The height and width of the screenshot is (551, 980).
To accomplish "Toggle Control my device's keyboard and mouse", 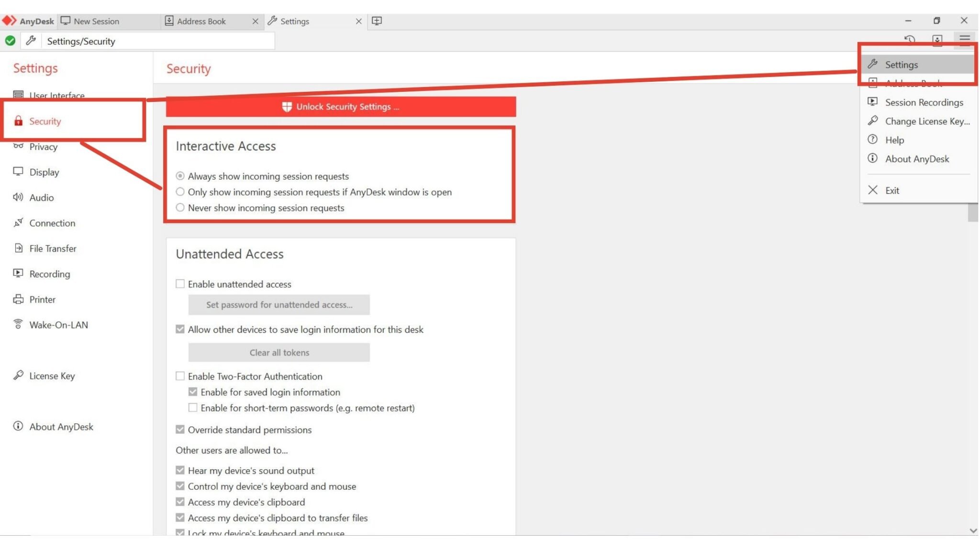I will pyautogui.click(x=180, y=486).
